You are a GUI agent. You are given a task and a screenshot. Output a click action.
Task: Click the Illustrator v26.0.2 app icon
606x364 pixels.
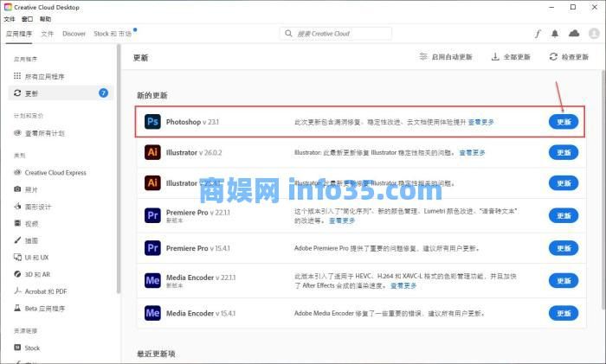coord(152,152)
